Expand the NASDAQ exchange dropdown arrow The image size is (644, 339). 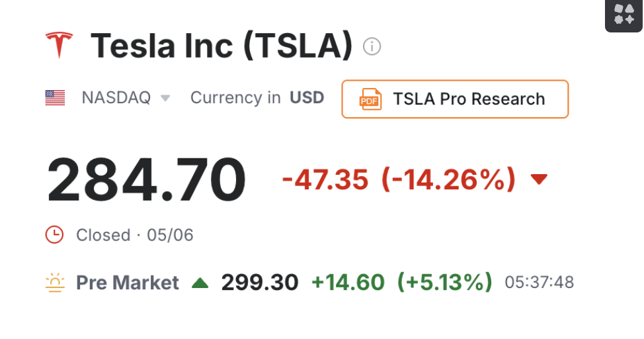(165, 99)
